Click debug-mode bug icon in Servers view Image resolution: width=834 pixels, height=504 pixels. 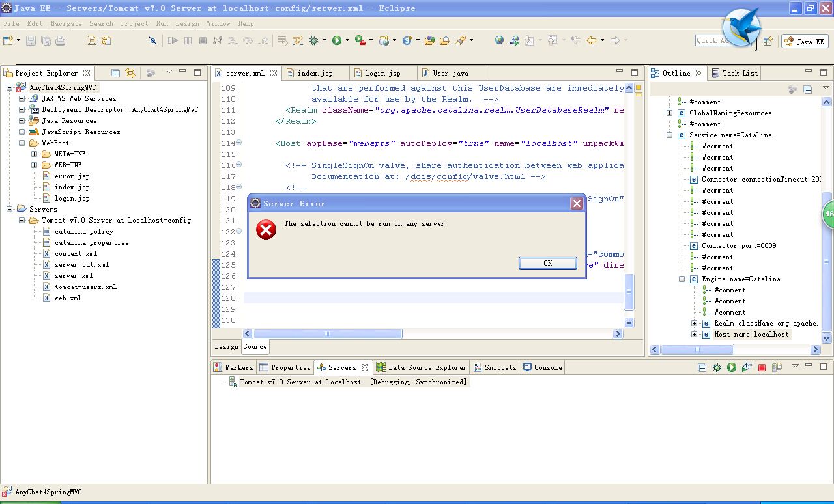[717, 367]
